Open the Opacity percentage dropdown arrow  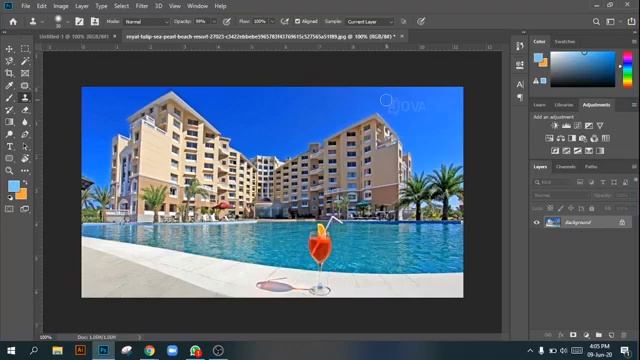coord(214,22)
